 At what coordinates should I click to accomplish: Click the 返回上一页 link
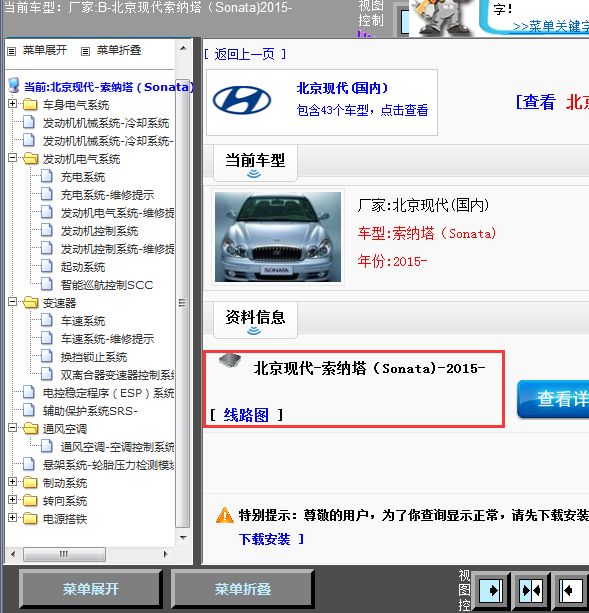[245, 54]
